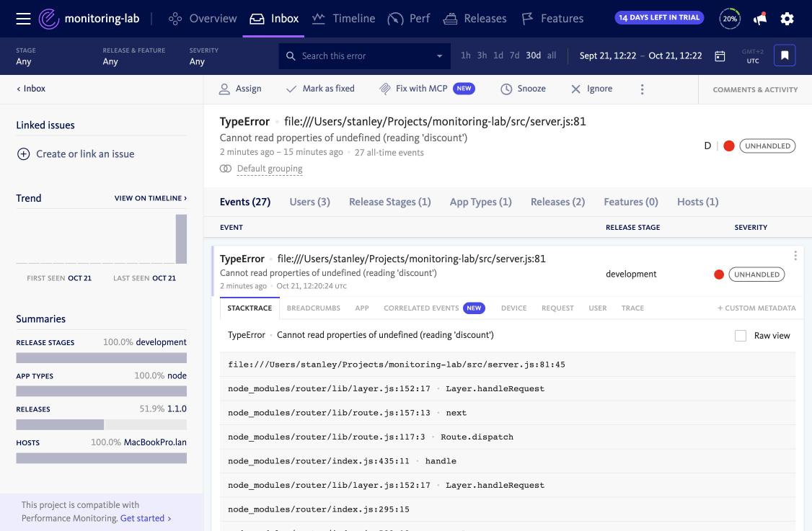812x531 pixels.
Task: Open the hamburger navigation menu
Action: 23,19
